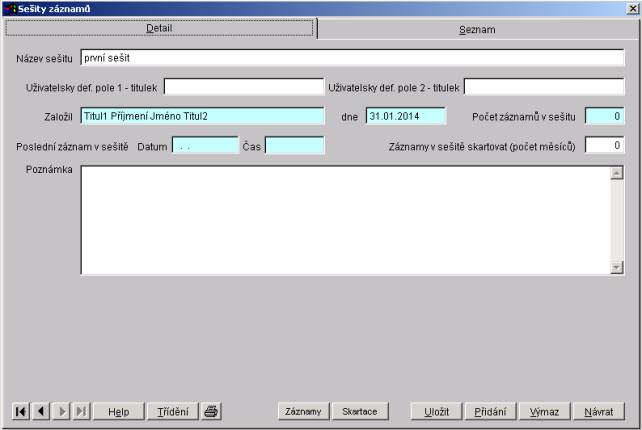This screenshot has height=430, width=642.
Task: Close the Sešity záznamů window
Action: pyautogui.click(x=632, y=8)
